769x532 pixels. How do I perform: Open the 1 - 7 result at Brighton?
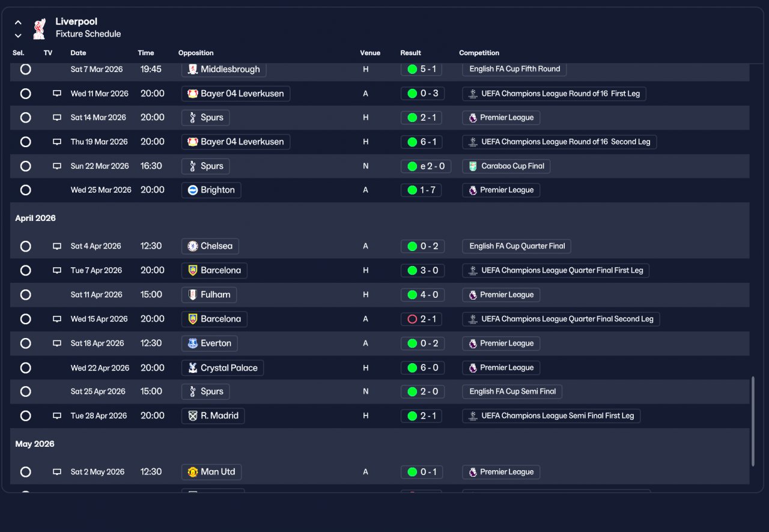point(422,190)
